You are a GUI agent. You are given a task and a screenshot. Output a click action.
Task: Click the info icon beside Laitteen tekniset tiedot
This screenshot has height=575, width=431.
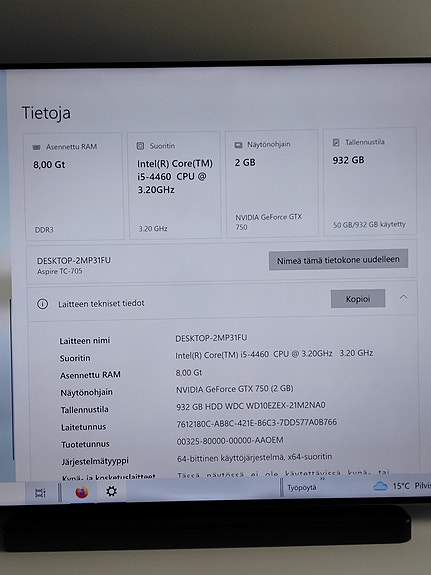pos(43,304)
